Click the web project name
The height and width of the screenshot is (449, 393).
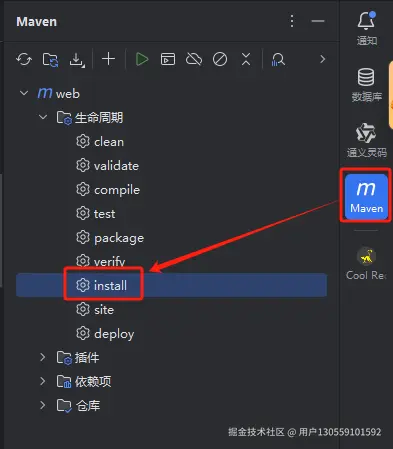[x=68, y=94]
